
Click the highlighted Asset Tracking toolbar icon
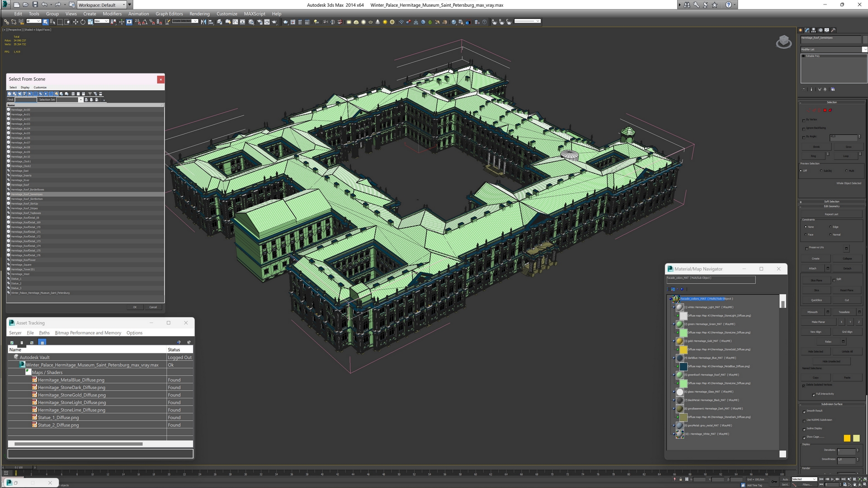42,343
